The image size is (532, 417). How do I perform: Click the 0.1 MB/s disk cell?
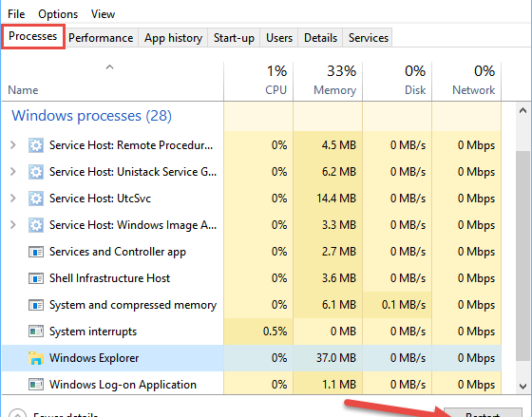click(397, 305)
